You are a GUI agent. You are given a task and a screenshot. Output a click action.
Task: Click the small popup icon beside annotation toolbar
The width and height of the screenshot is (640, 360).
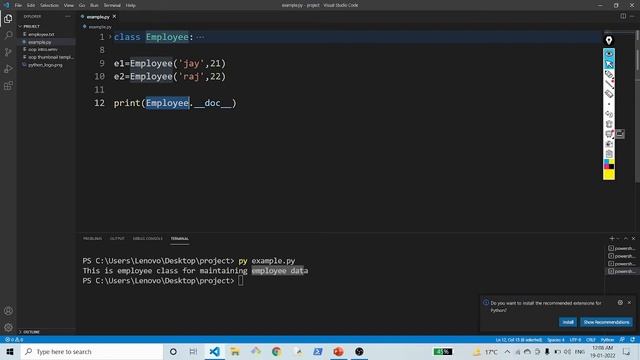(620, 134)
